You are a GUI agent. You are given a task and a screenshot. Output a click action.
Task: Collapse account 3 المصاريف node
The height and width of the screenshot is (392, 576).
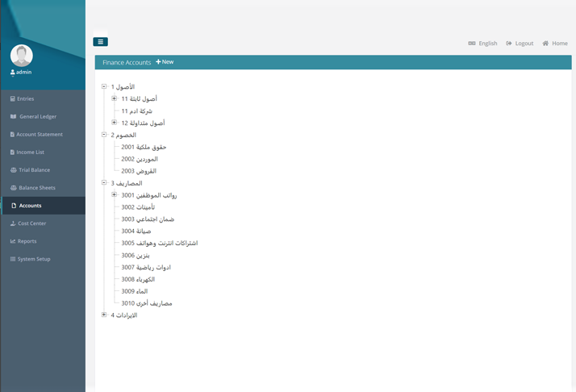click(104, 182)
